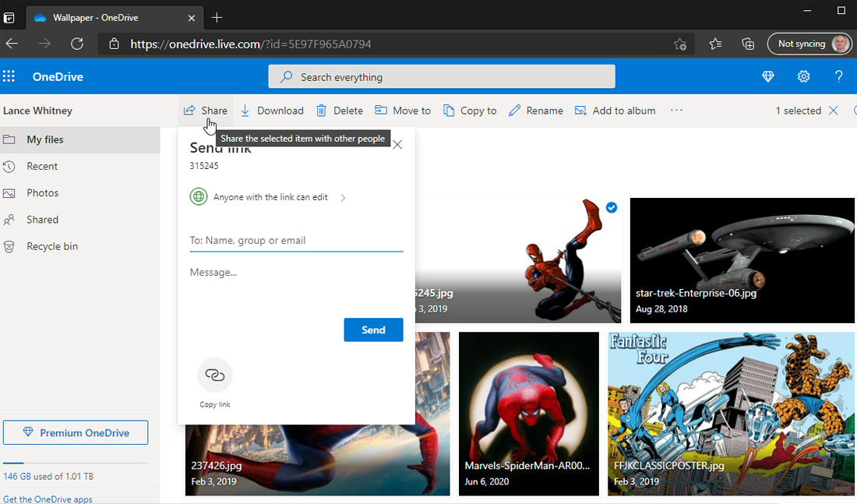This screenshot has width=857, height=504.
Task: Open the star-trek-Enterprise-06.jpg thumbnail
Action: [x=742, y=260]
